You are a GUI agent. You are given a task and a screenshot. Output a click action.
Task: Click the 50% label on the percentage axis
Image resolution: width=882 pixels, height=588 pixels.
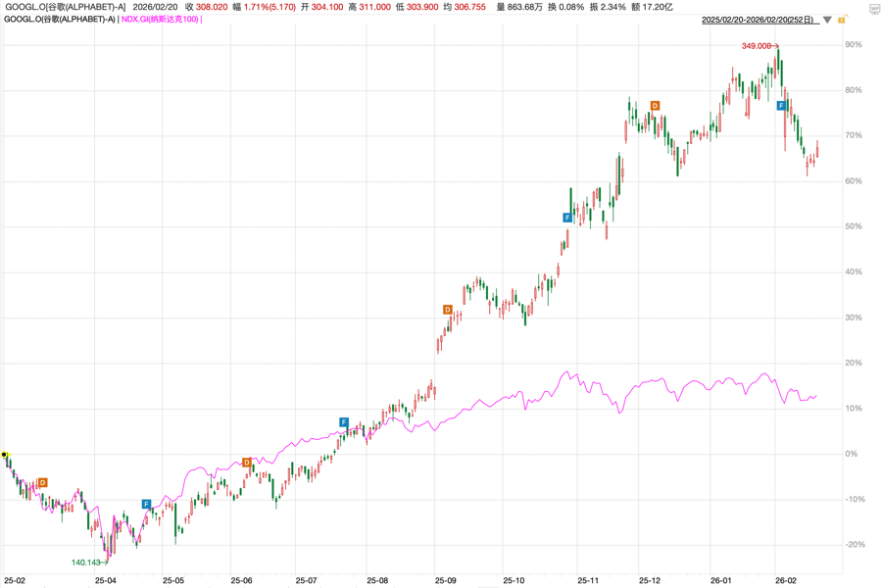[855, 226]
